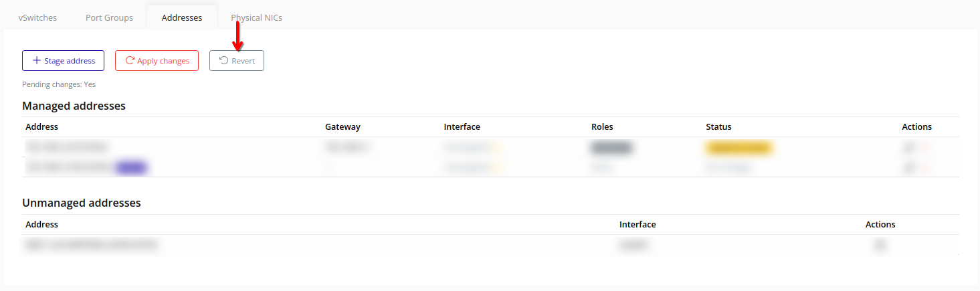Click the Gateway column header
This screenshot has height=291, width=980.
tap(342, 127)
